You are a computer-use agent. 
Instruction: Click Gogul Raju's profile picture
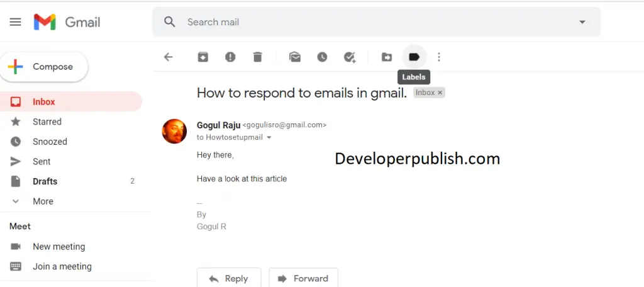175,131
